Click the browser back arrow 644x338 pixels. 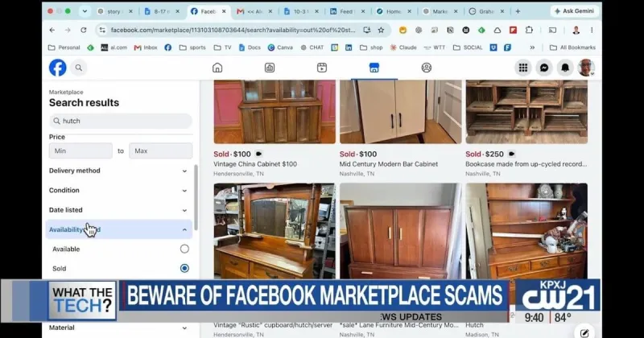coord(52,30)
